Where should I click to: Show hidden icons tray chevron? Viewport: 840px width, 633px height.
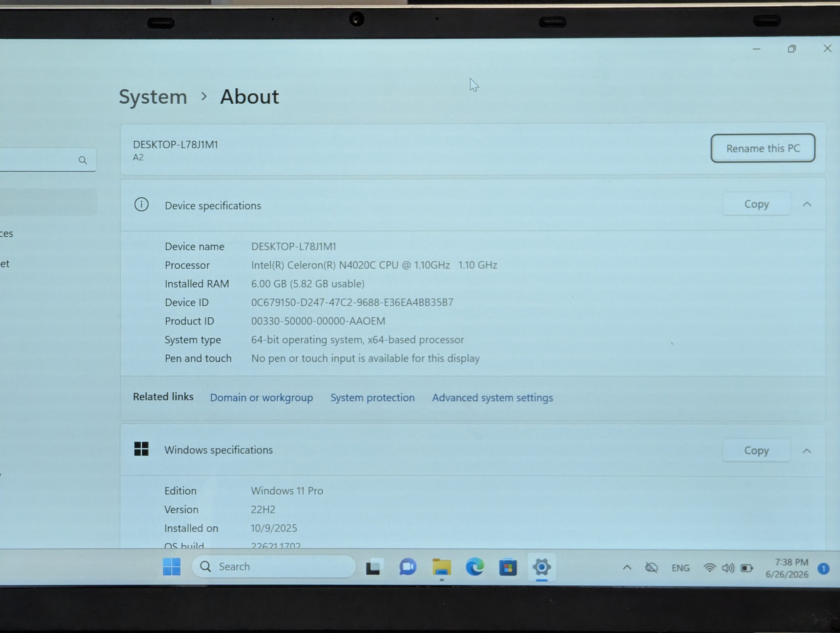[627, 568]
